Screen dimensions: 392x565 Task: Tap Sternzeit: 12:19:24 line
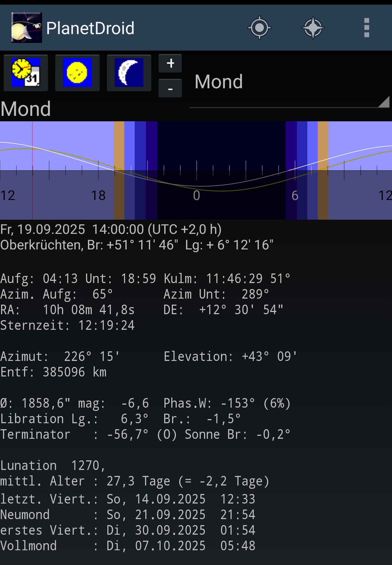[67, 325]
